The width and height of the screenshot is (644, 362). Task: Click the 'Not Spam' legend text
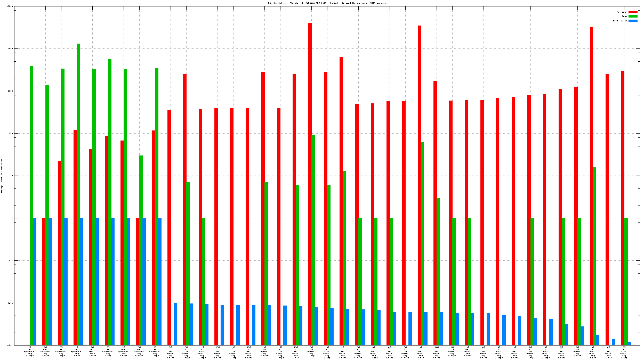click(x=622, y=12)
